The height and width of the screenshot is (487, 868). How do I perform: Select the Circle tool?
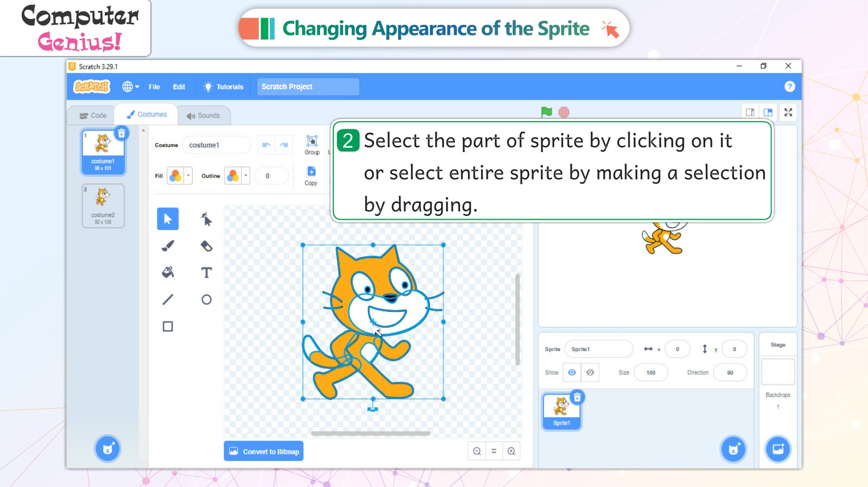[x=206, y=300]
